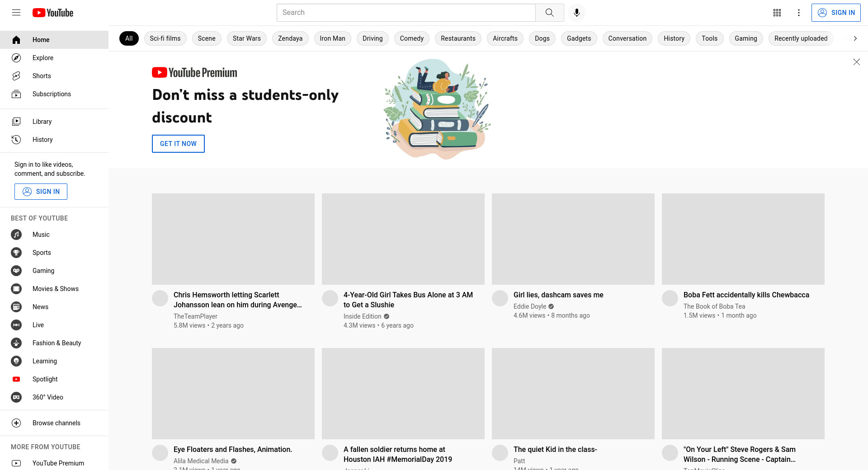The width and height of the screenshot is (868, 470).
Task: Open 4-Year-Old Girl Takes Bus video title
Action: pyautogui.click(x=408, y=300)
